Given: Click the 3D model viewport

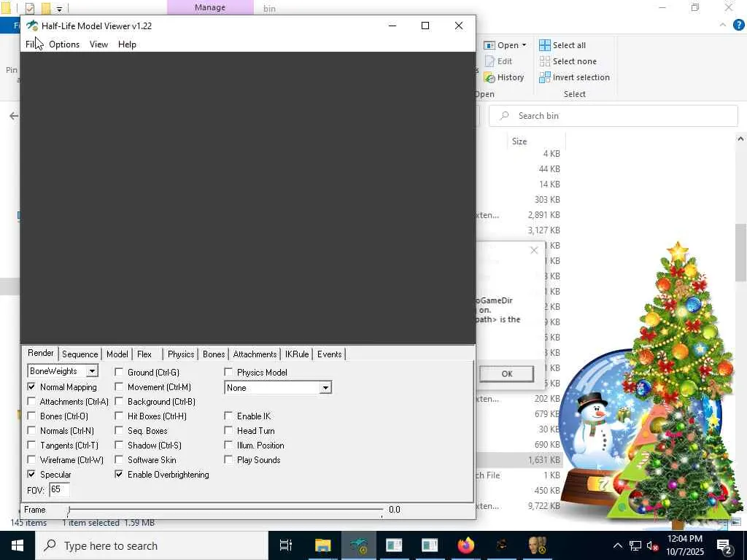Looking at the screenshot, I should (x=248, y=198).
